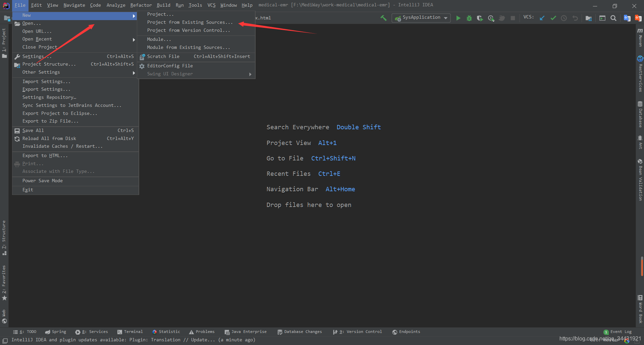Update project using the blue VCS arrow
The height and width of the screenshot is (345, 644).
(x=542, y=18)
